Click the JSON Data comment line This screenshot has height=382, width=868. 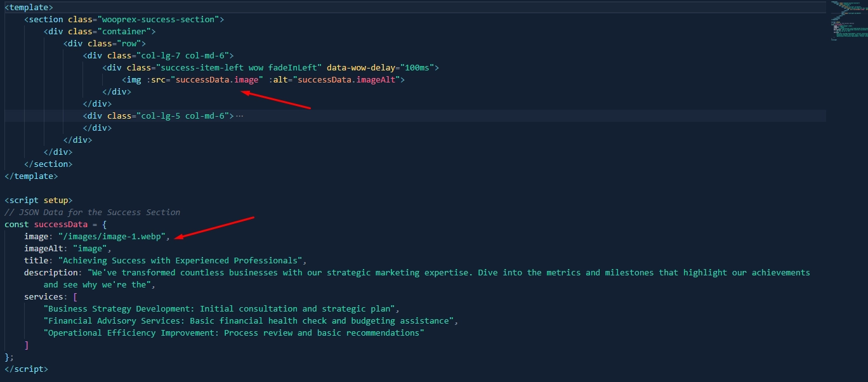[x=92, y=212]
